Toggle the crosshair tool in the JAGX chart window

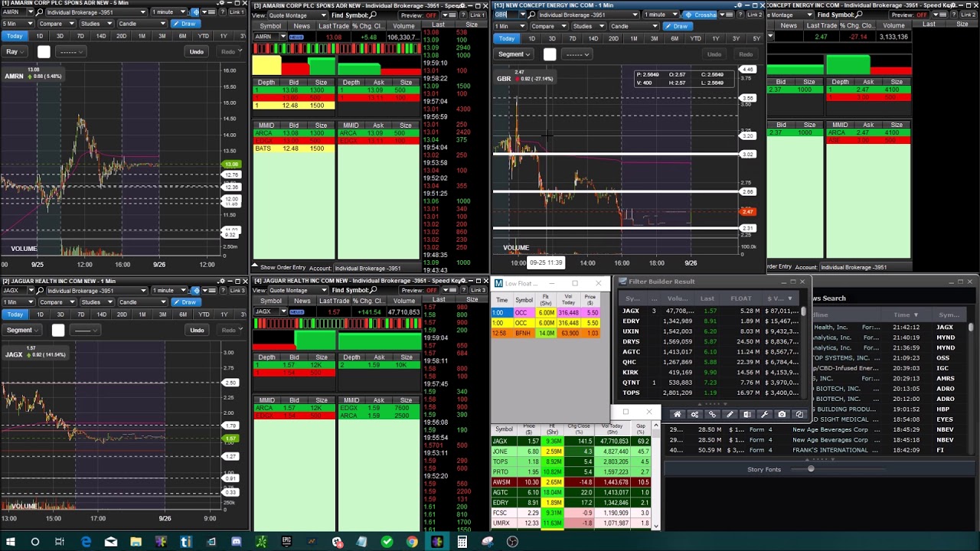click(x=195, y=290)
